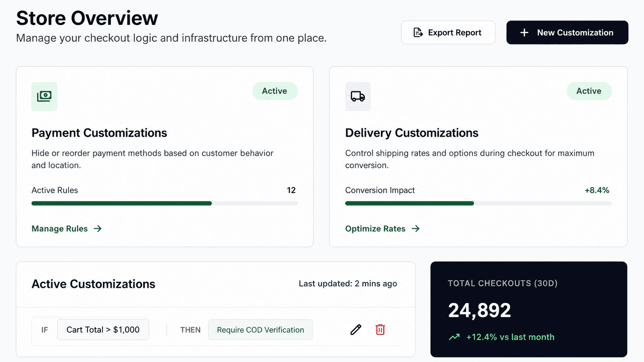
Task: Click the Export Report button
Action: 448,33
